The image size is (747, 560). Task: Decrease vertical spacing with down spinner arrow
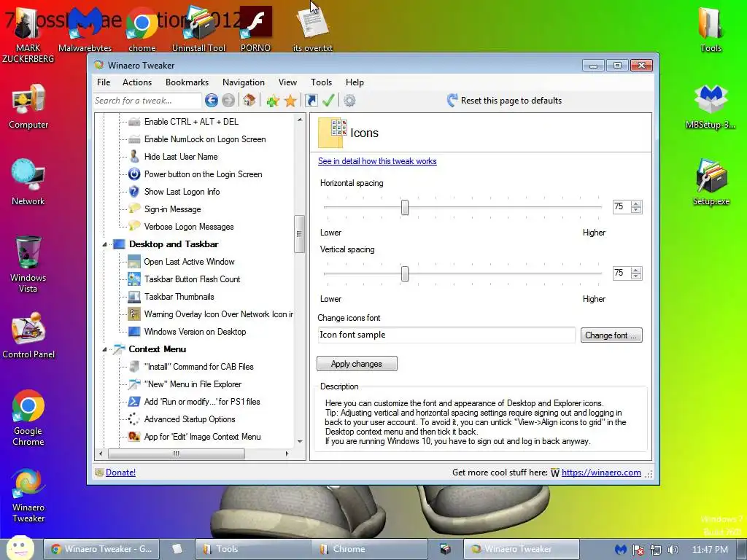(636, 276)
